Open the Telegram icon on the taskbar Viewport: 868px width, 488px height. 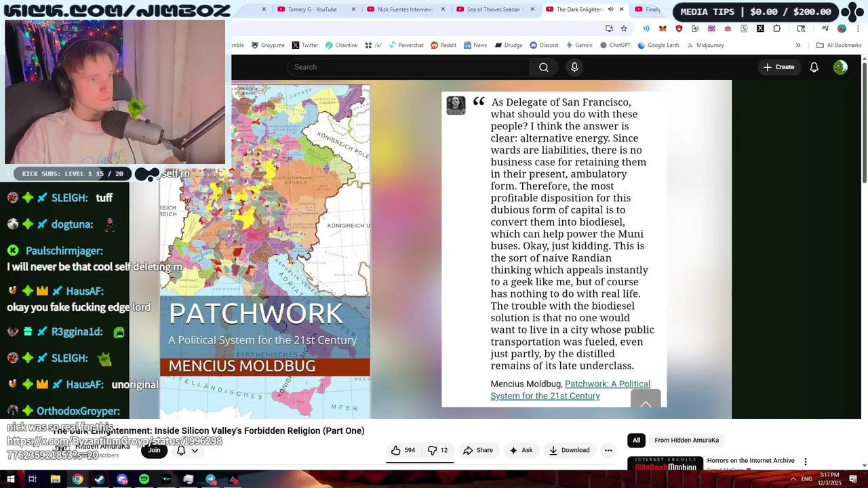tap(211, 479)
